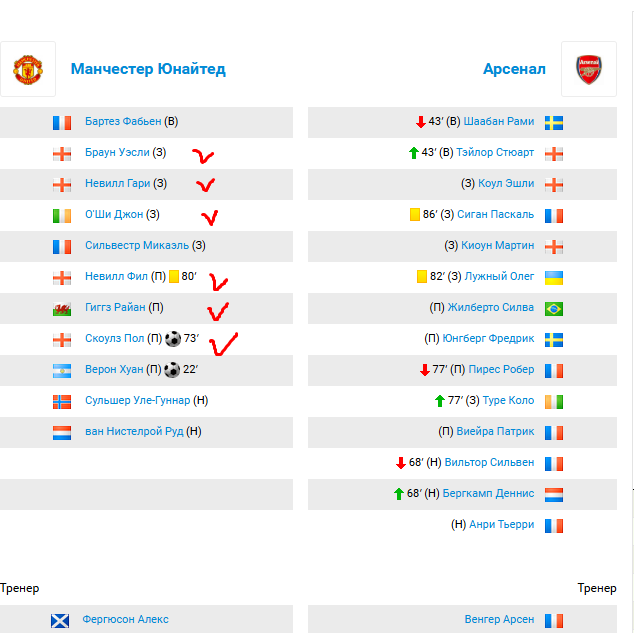Click the red substitution arrow by Шаабан Рами
The width and height of the screenshot is (634, 633).
pos(421,122)
